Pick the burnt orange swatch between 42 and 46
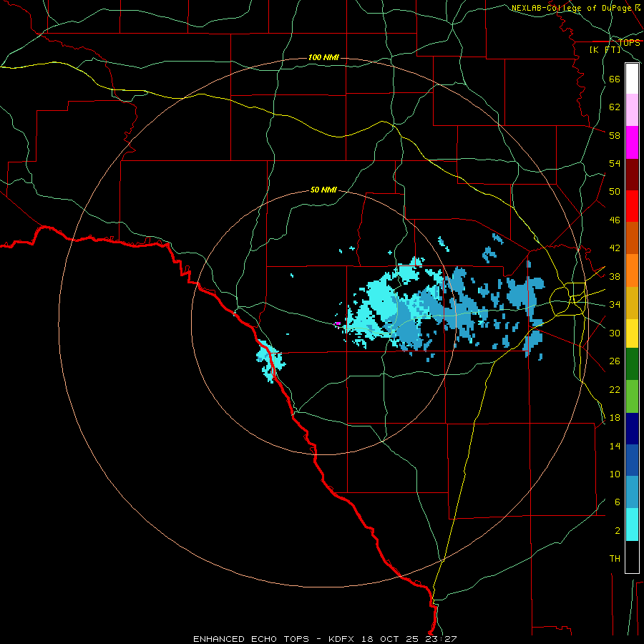 (632, 238)
